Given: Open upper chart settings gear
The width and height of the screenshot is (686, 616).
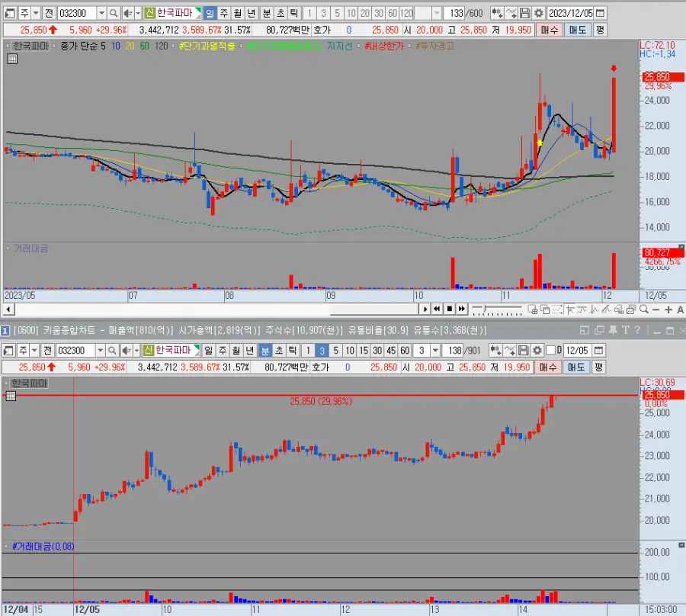Looking at the screenshot, I should (539, 13).
